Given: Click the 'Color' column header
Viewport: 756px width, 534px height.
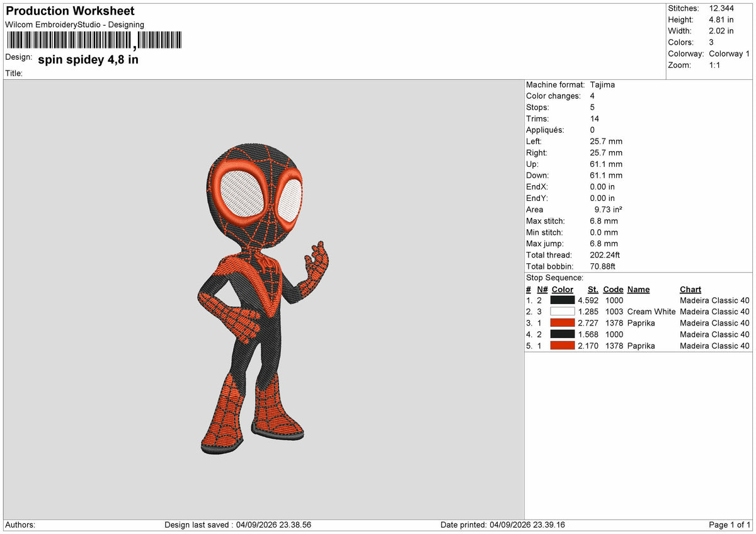Looking at the screenshot, I should click(563, 290).
